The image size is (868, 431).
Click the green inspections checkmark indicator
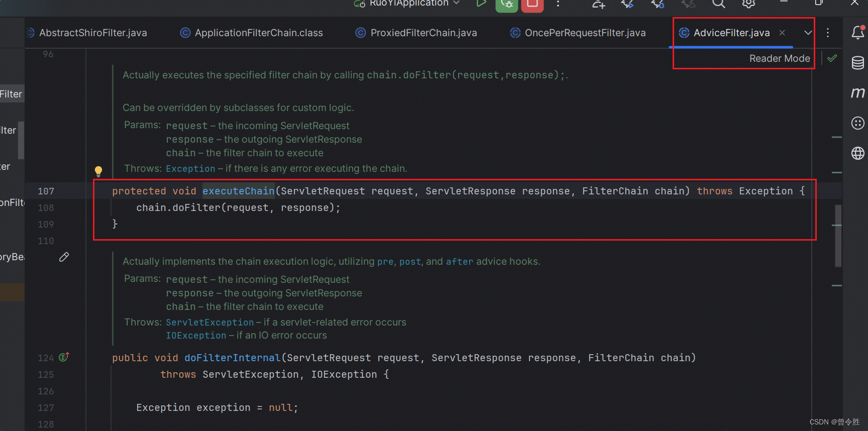point(832,58)
